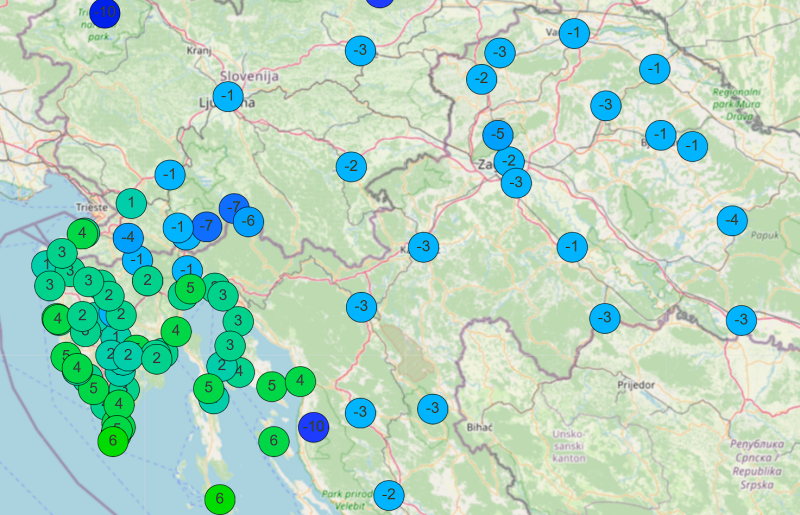Open the -3 marker directly above Prijedor
The image size is (800, 515).
tap(604, 318)
